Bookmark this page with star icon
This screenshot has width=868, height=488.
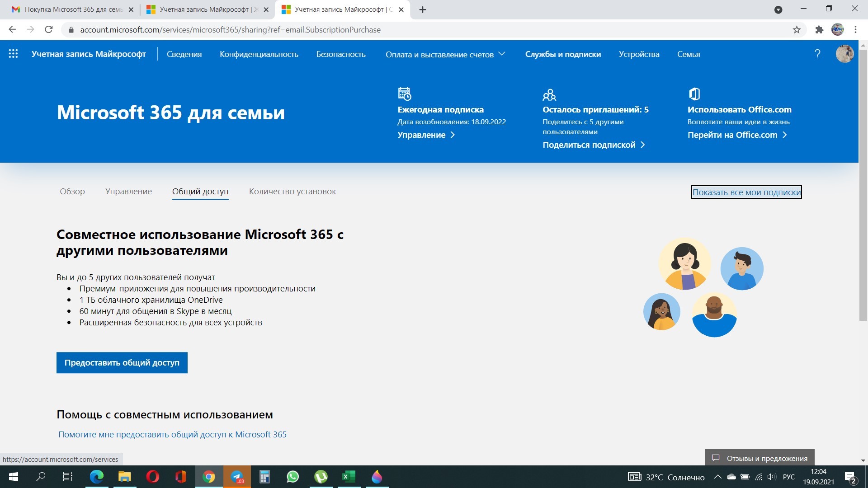click(797, 30)
